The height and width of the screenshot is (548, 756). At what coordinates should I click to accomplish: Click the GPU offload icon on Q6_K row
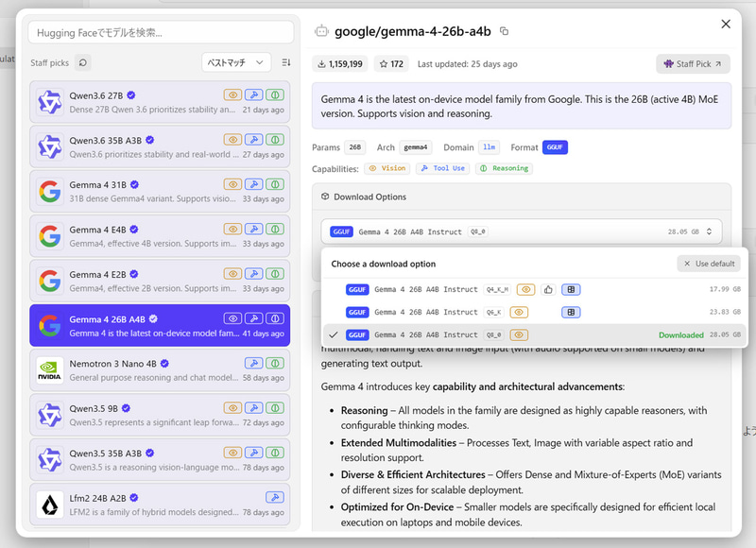571,313
